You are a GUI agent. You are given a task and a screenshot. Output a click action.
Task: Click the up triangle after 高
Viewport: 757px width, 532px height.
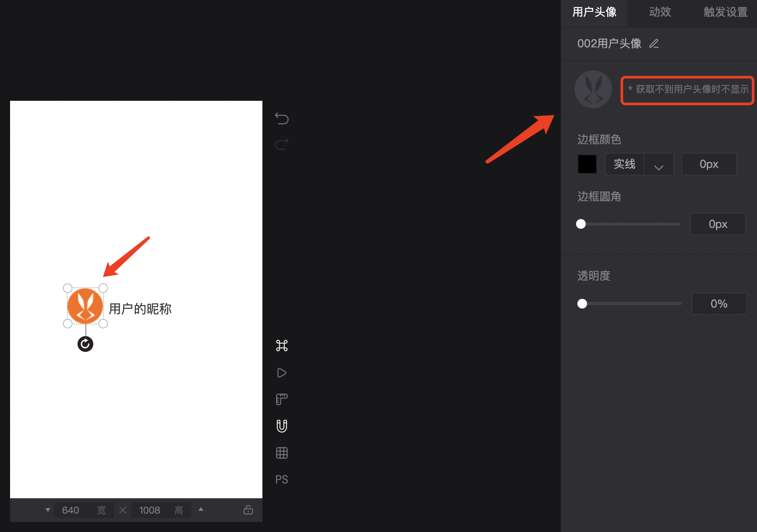201,509
